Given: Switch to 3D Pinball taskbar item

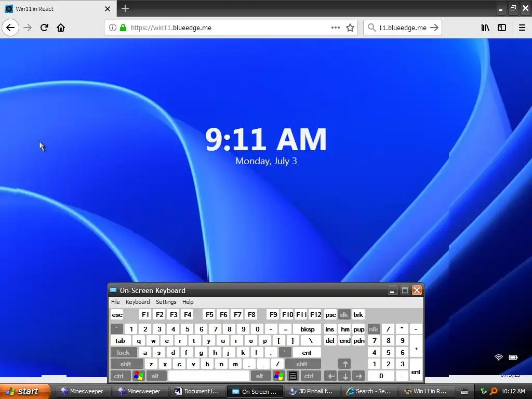Looking at the screenshot, I should tap(311, 391).
